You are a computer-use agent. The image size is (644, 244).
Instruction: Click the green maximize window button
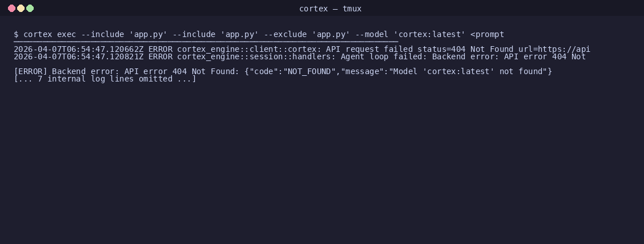point(30,8)
